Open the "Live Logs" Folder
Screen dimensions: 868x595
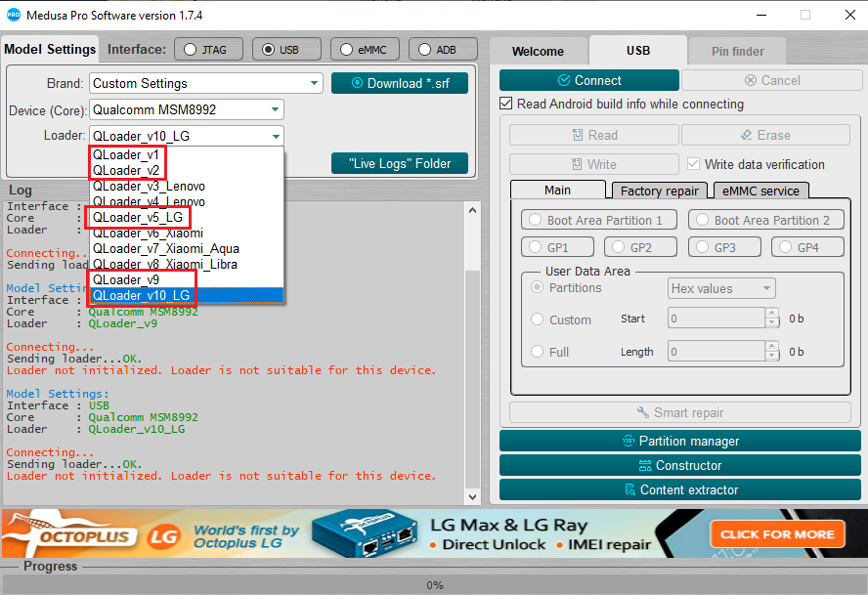click(x=400, y=163)
